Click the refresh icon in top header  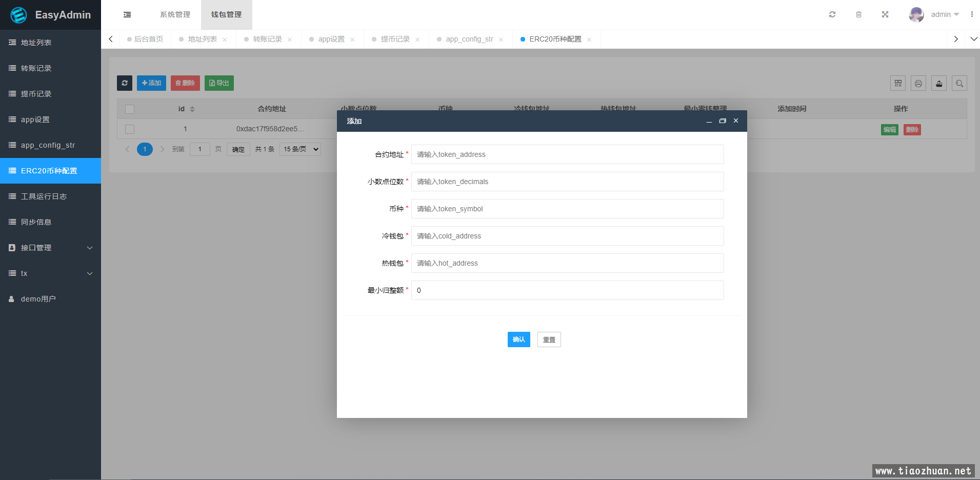pos(832,14)
